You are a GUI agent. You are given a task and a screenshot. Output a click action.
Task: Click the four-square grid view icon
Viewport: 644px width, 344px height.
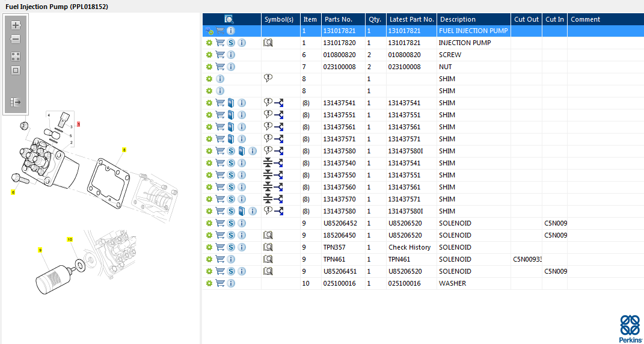tap(16, 57)
